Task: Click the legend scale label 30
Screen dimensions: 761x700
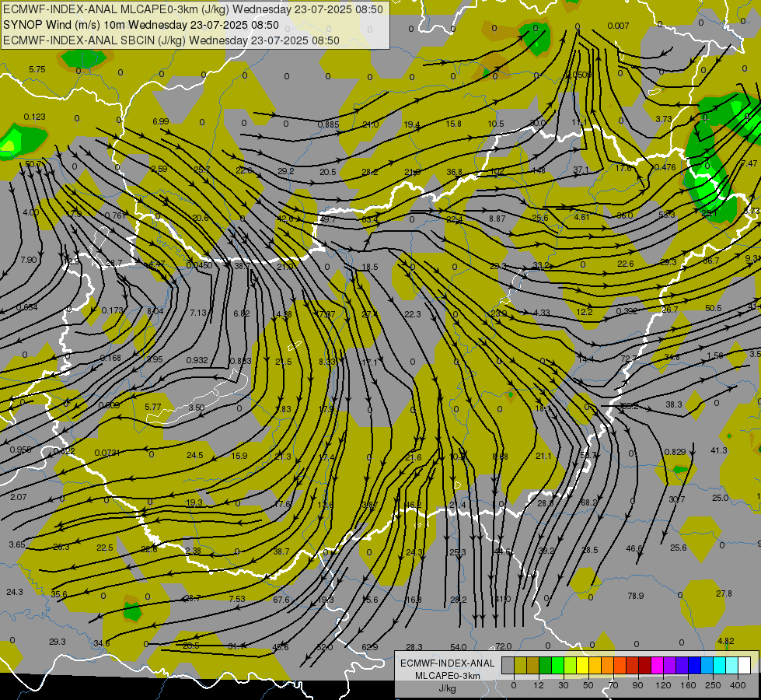Action: coord(564,685)
